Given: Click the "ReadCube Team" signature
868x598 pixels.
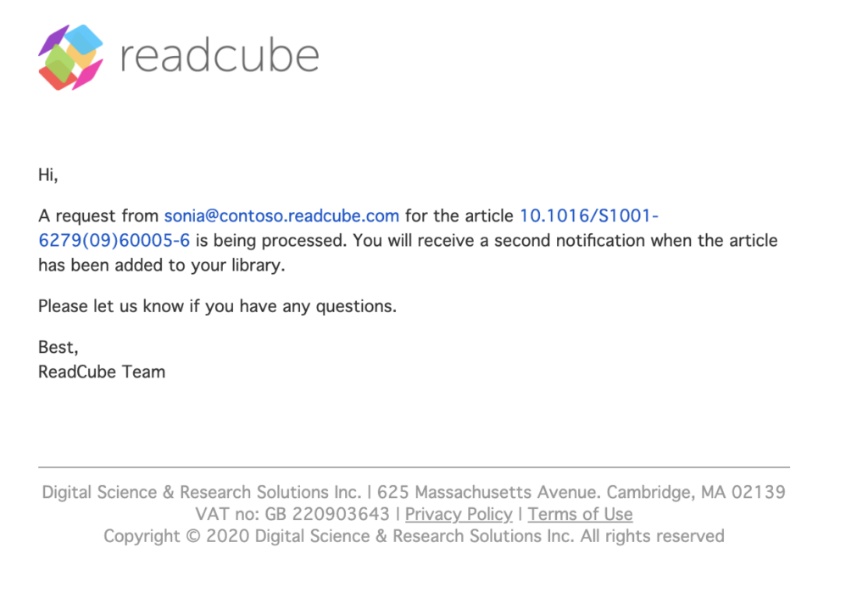Looking at the screenshot, I should [x=102, y=372].
